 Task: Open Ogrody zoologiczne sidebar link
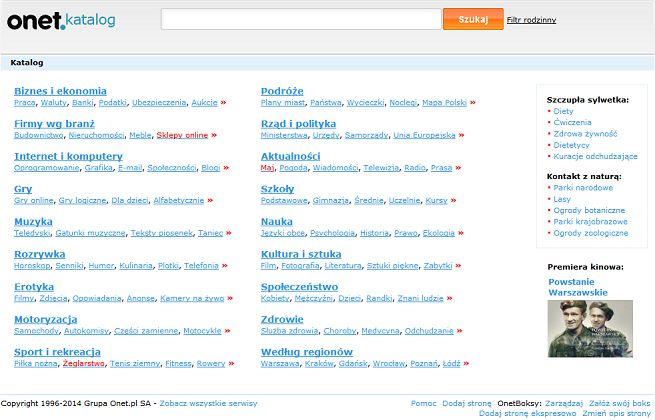pos(591,233)
